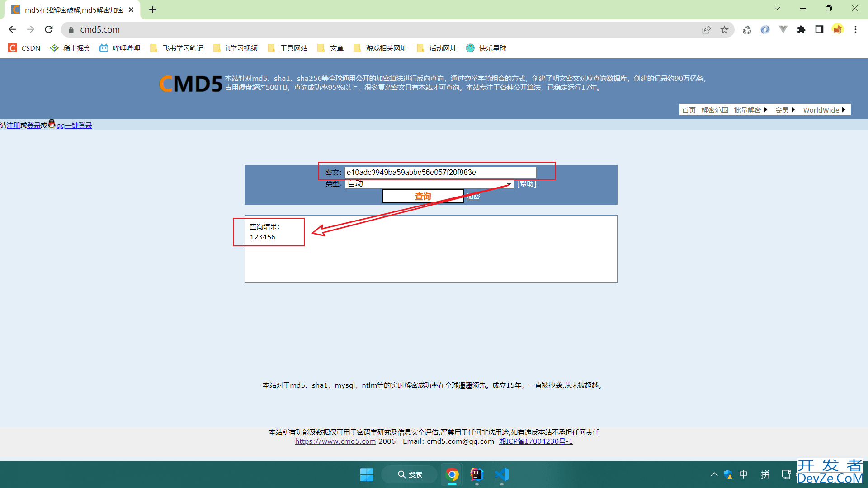Viewport: 868px width, 488px height.
Task: Close the md5 decryption tab
Action: point(131,9)
